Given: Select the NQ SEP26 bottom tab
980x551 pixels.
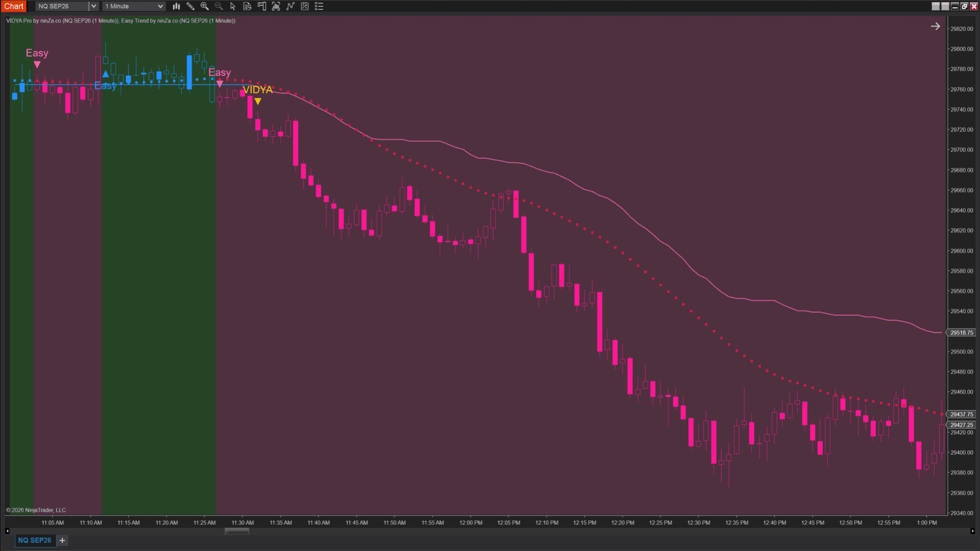Looking at the screenshot, I should [x=35, y=540].
